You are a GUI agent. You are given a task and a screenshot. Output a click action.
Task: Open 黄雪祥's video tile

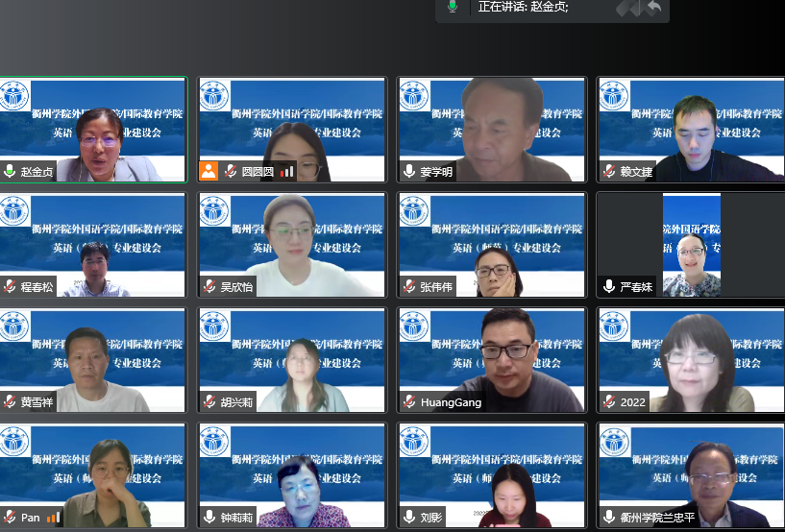pos(93,360)
